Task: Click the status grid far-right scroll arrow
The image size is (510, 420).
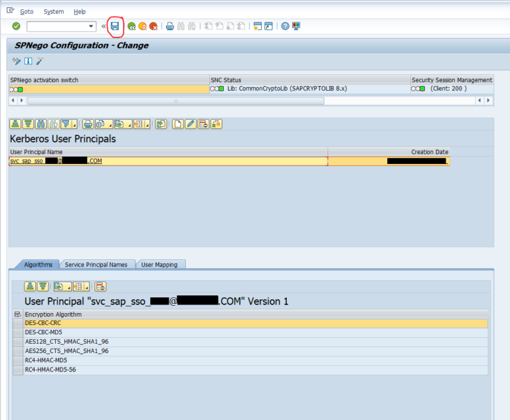Action: pyautogui.click(x=488, y=100)
